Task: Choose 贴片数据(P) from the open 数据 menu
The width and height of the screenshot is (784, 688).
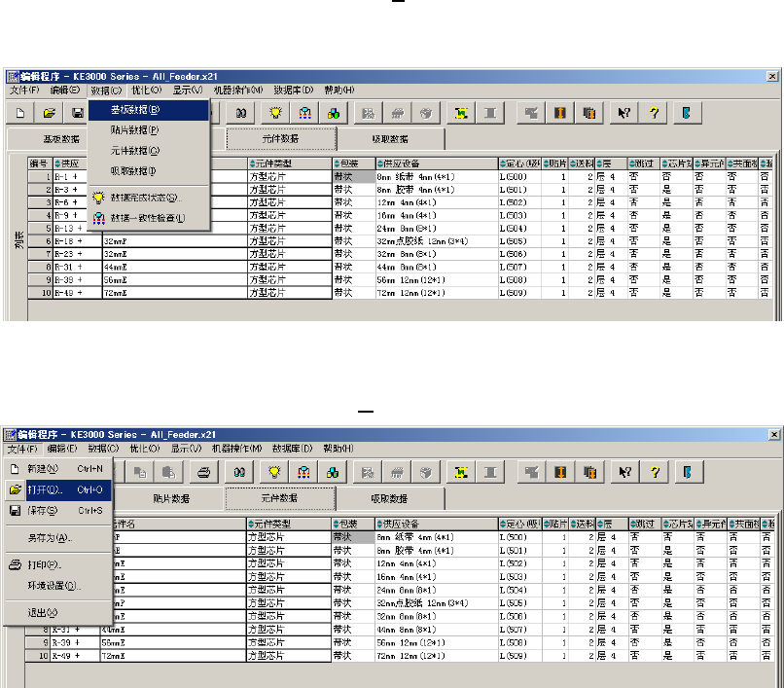Action: click(149, 130)
